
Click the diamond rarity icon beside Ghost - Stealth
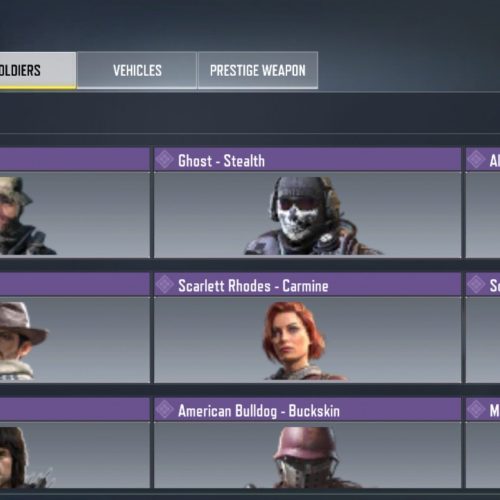pos(165,159)
